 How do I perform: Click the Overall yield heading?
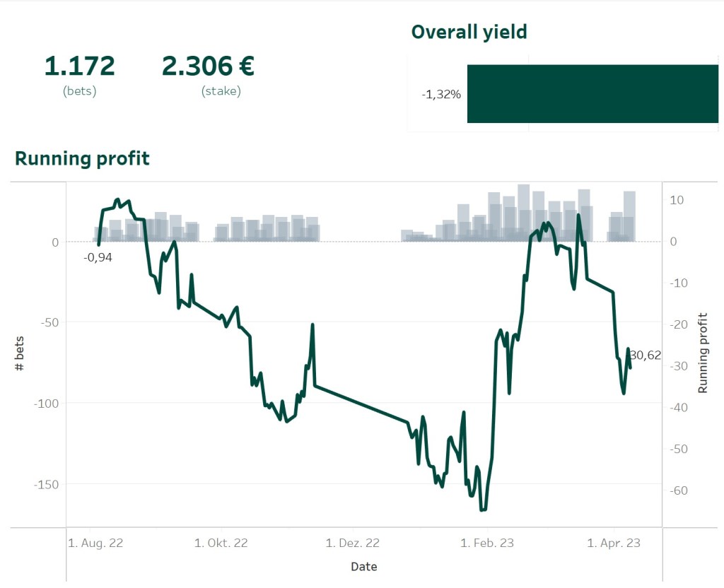click(x=469, y=32)
